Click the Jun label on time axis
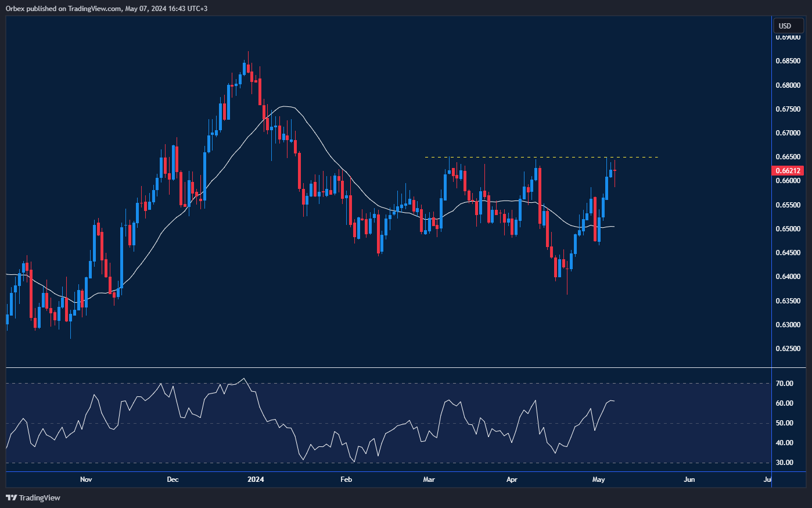812x508 pixels. pos(689,480)
